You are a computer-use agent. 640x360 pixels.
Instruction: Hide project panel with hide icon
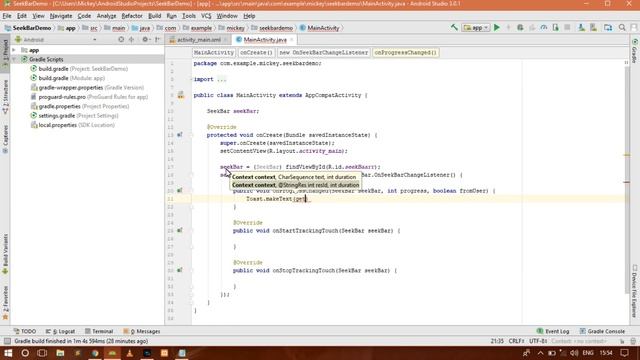click(158, 40)
